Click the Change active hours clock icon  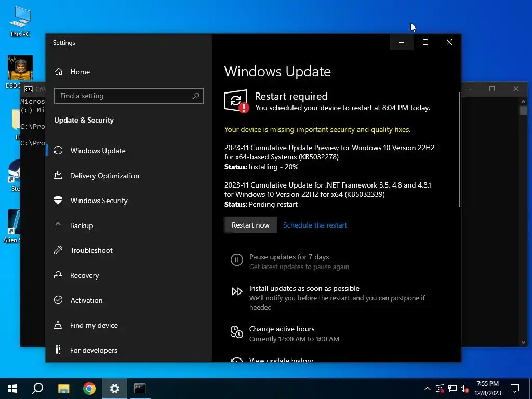[x=237, y=332]
